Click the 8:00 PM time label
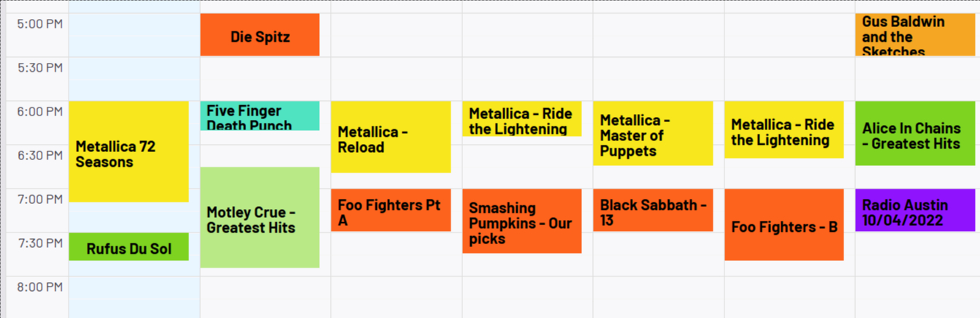The image size is (980, 318). pos(39,287)
